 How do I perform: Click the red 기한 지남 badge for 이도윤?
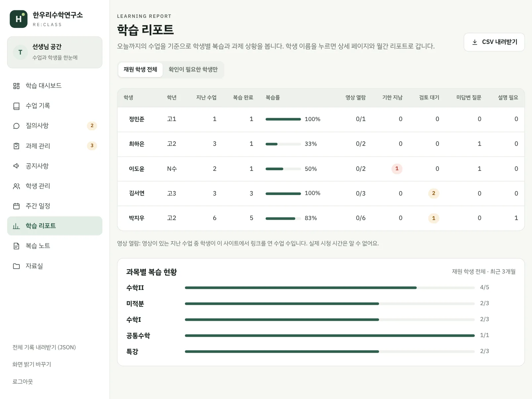tap(397, 169)
